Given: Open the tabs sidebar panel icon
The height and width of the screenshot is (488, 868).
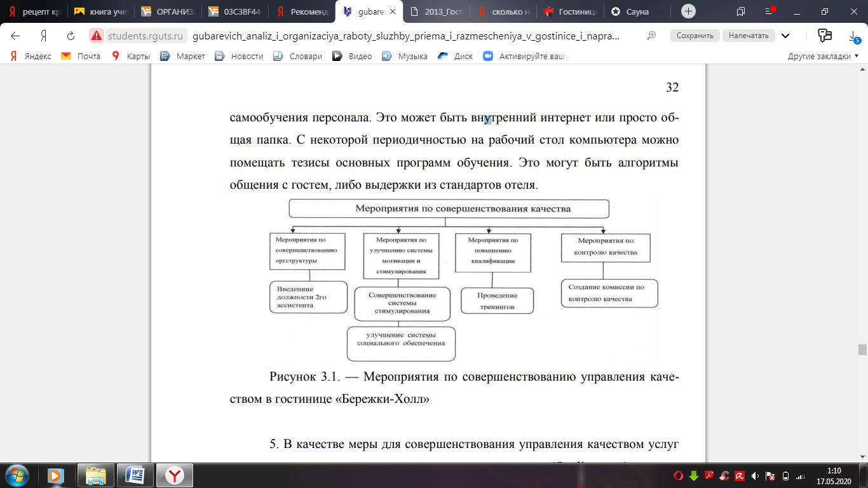Looking at the screenshot, I should point(740,11).
